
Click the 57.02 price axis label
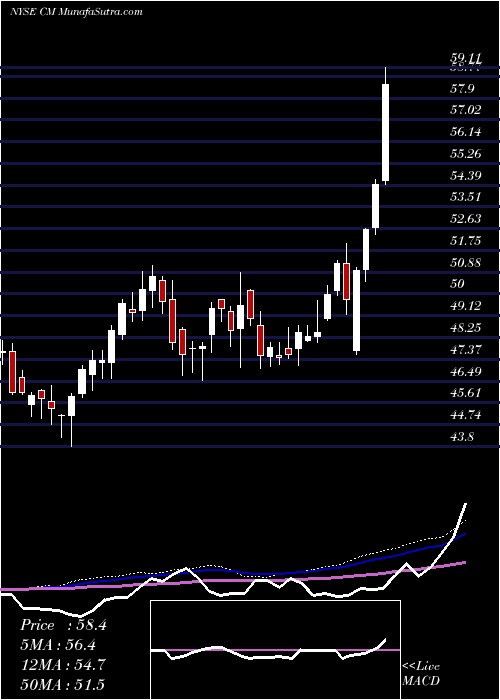466,110
